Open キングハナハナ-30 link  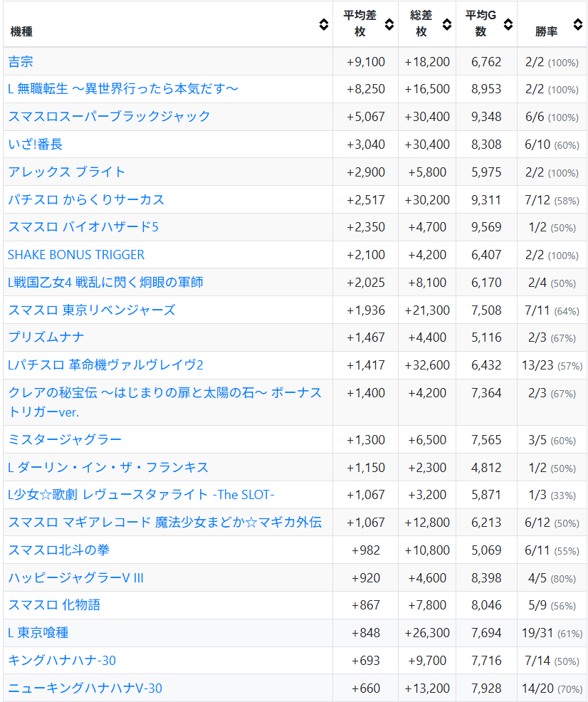point(62,661)
